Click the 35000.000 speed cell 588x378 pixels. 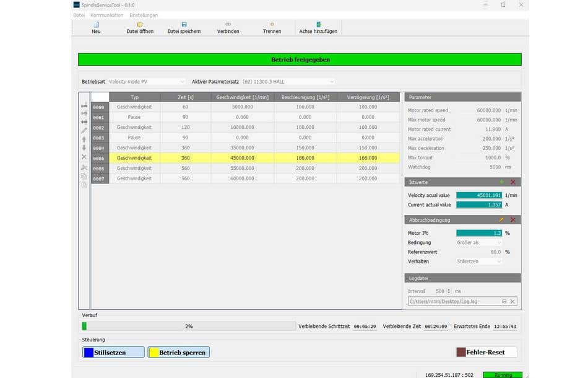[x=242, y=148]
